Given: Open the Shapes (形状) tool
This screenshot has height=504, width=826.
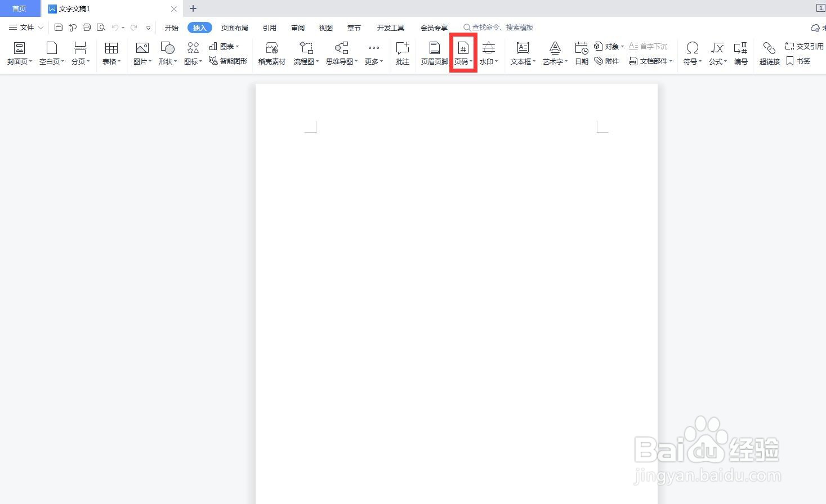Looking at the screenshot, I should (x=167, y=53).
